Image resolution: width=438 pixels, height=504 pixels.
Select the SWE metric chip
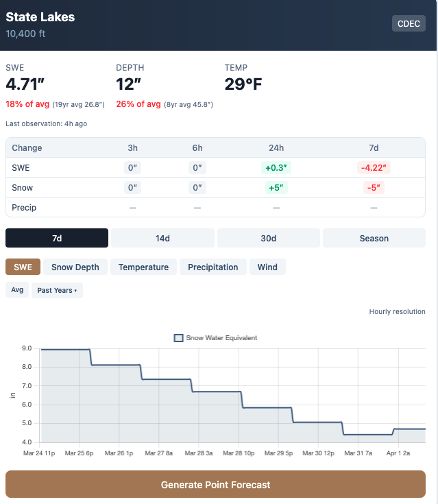[x=23, y=267]
